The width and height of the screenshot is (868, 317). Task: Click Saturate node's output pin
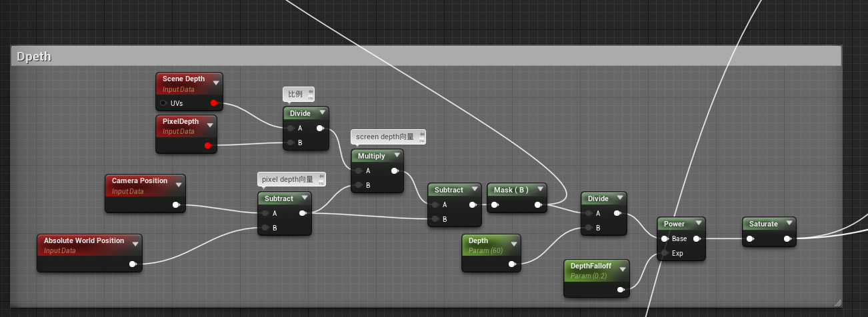pos(787,238)
